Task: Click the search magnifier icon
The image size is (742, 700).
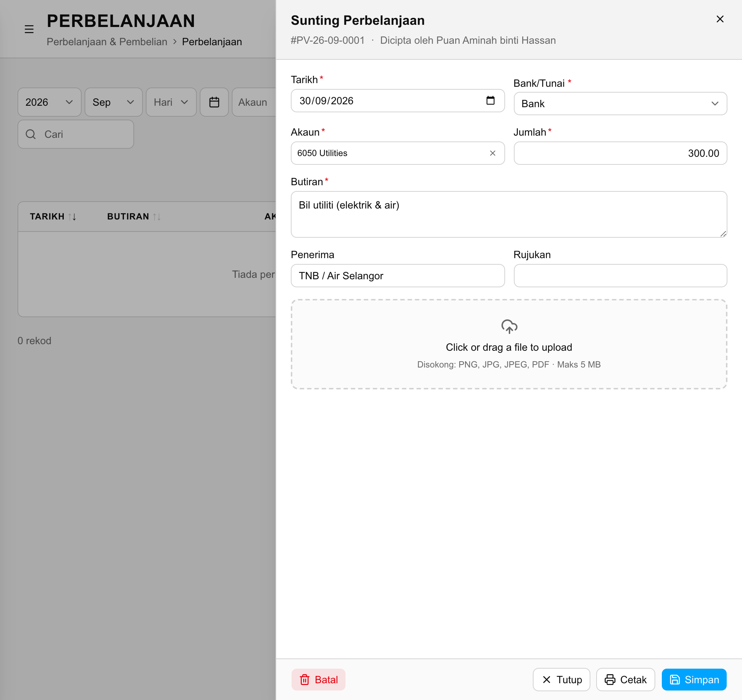Action: (x=31, y=134)
